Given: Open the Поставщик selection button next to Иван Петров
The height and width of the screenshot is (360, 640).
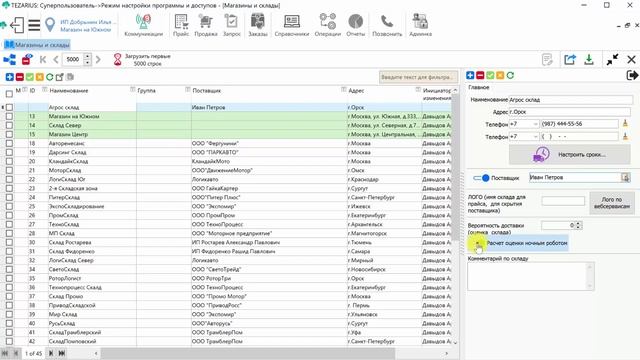Looking at the screenshot, I should tap(625, 178).
